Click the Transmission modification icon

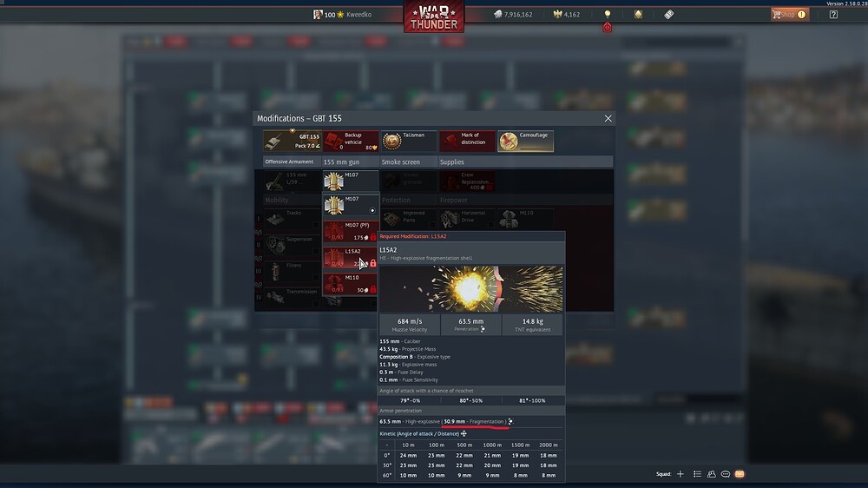click(x=275, y=298)
